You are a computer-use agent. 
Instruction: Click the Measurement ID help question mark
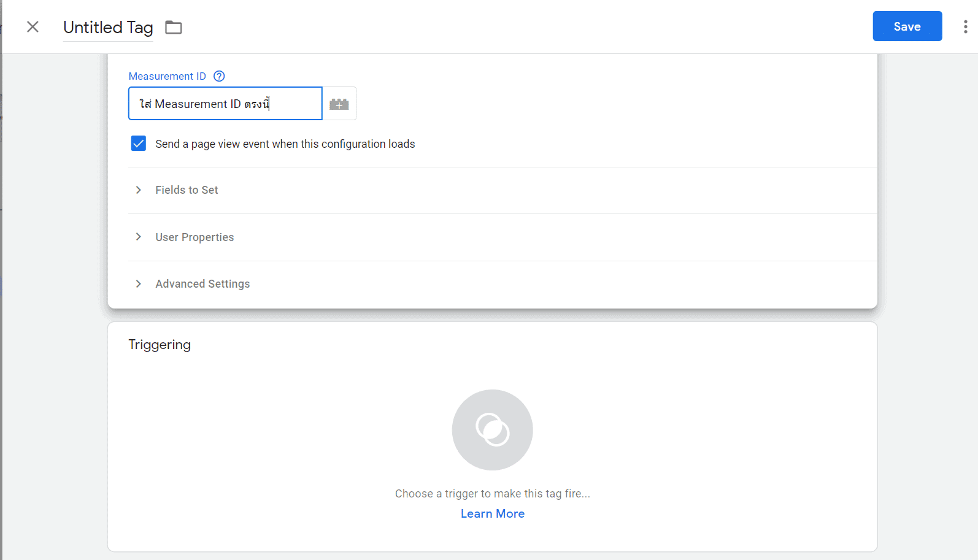[x=219, y=76]
